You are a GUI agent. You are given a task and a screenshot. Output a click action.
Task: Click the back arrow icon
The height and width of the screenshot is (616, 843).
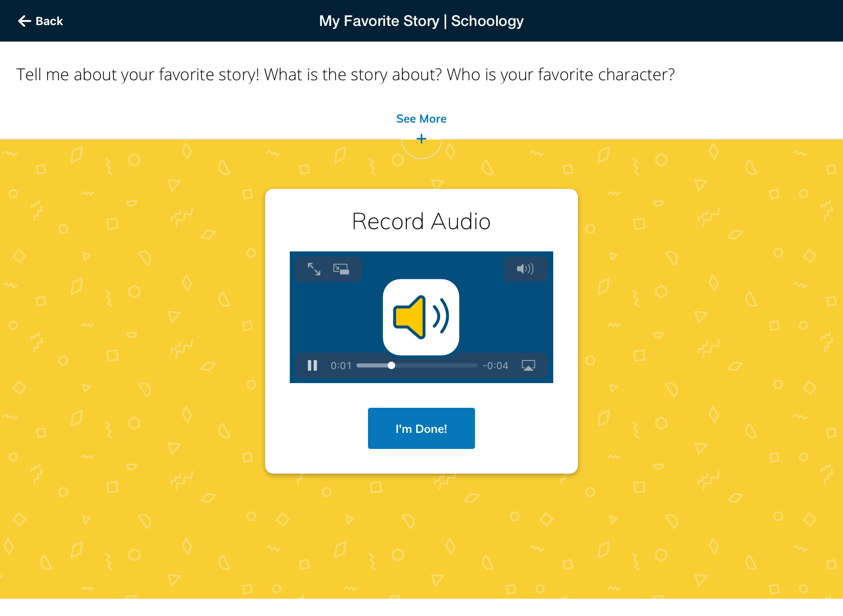[x=24, y=21]
